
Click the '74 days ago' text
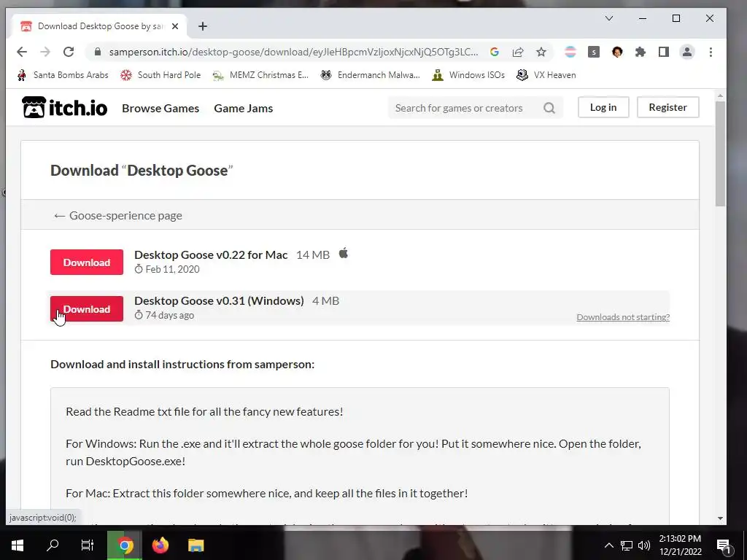click(169, 315)
